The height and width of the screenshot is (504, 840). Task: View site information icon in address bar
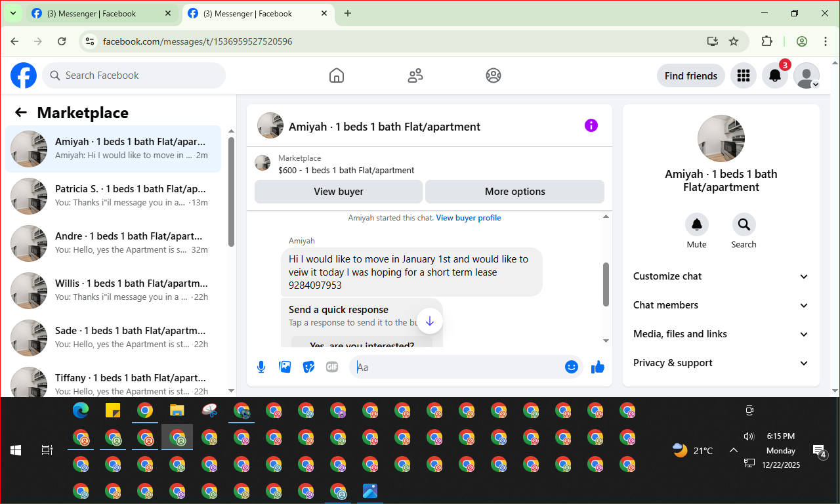[91, 41]
